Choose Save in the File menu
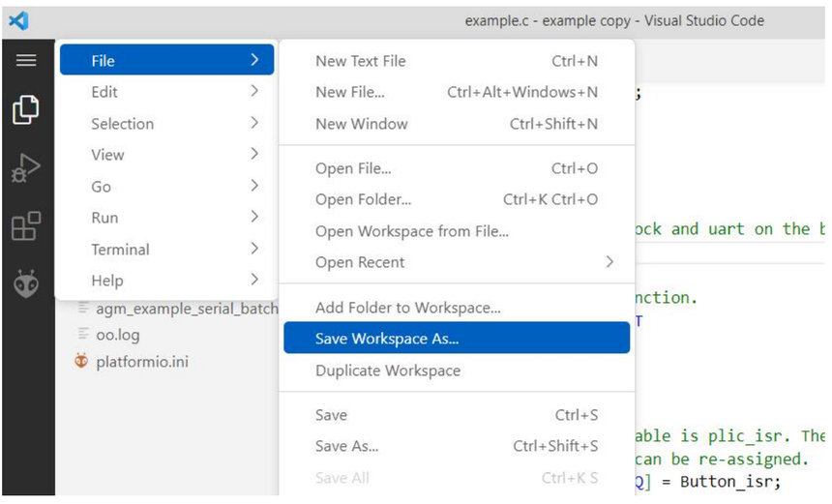 click(x=457, y=415)
